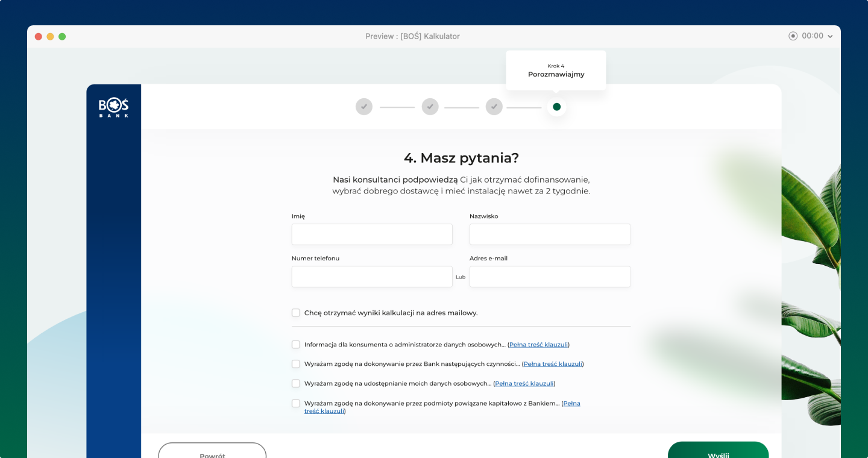Click the recording indicator icon in title bar
This screenshot has width=868, height=458.
793,36
